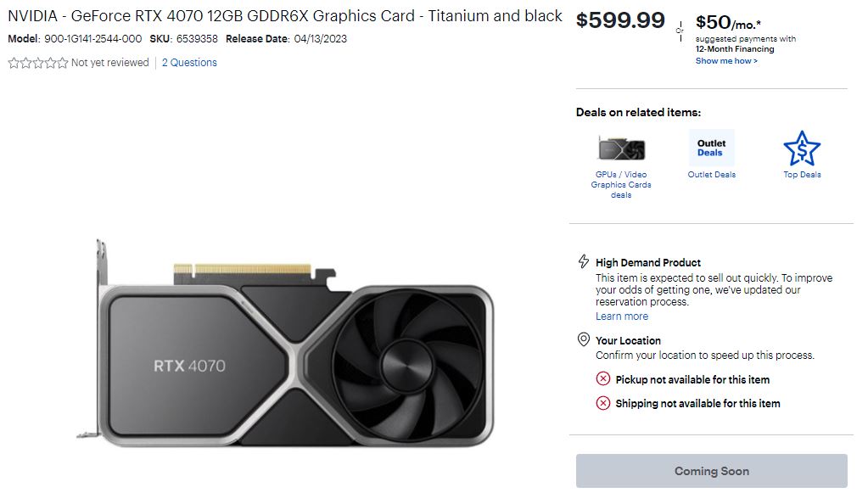Open the 2 Questions link
The height and width of the screenshot is (504, 868).
[x=189, y=63]
